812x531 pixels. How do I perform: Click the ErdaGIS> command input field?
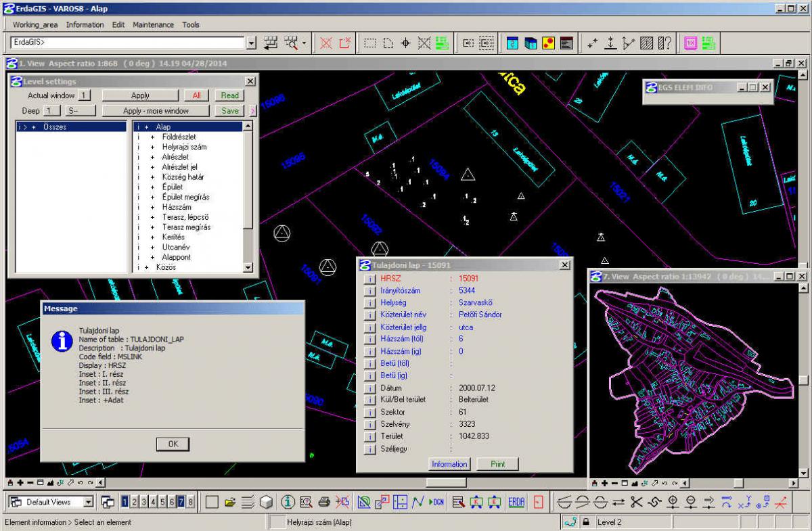128,43
